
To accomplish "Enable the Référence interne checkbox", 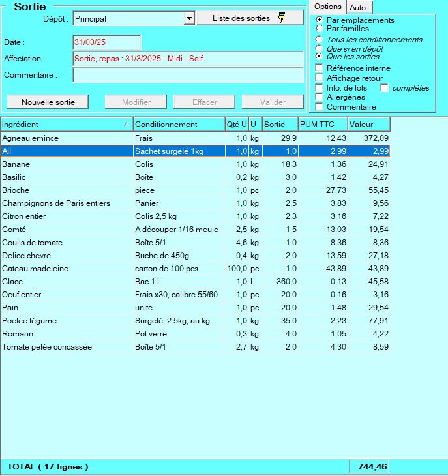I will point(319,68).
